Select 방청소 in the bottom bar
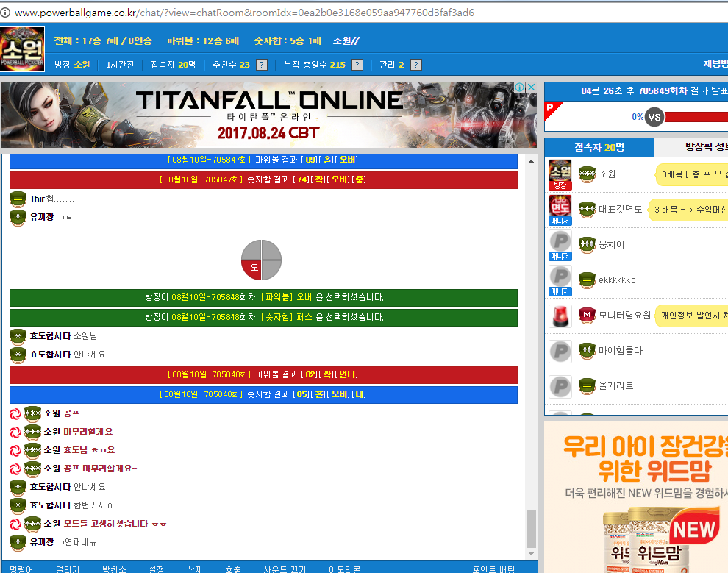Image resolution: width=728 pixels, height=573 pixels. [x=114, y=569]
